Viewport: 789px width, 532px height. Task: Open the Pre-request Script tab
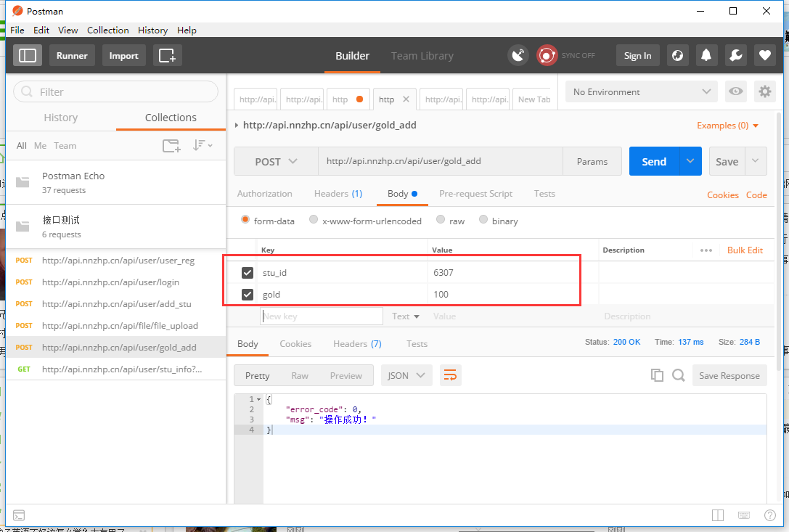coord(475,194)
